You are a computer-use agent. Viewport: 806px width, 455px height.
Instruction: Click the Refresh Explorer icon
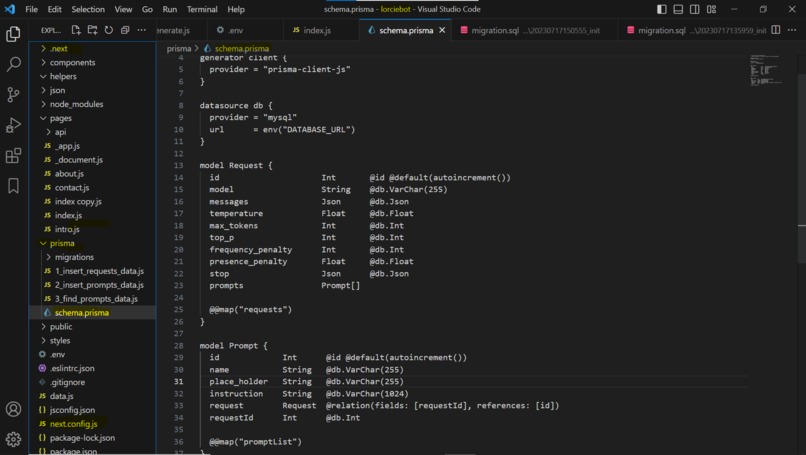109,30
